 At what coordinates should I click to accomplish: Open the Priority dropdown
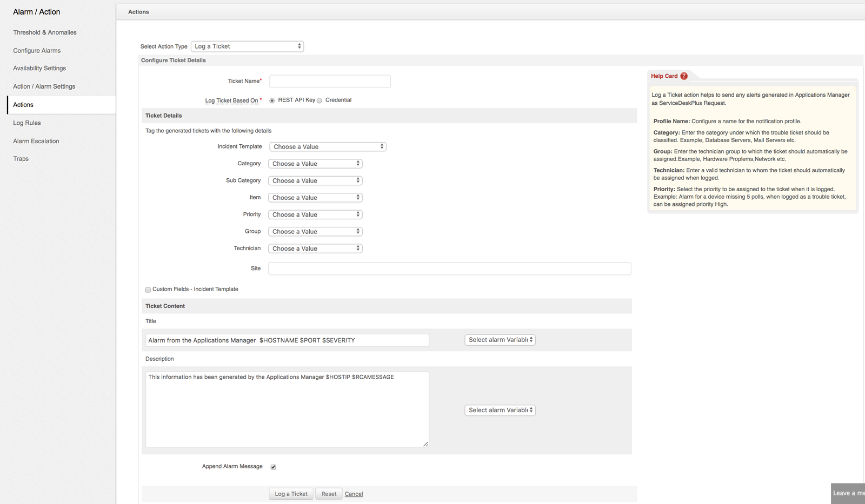point(315,215)
